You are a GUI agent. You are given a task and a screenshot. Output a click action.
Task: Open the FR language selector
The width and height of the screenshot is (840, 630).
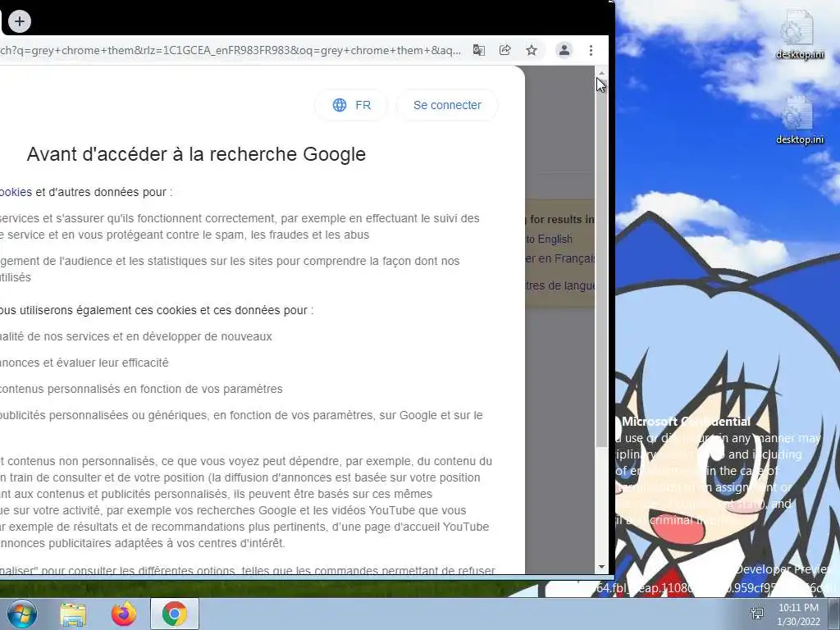[351, 105]
